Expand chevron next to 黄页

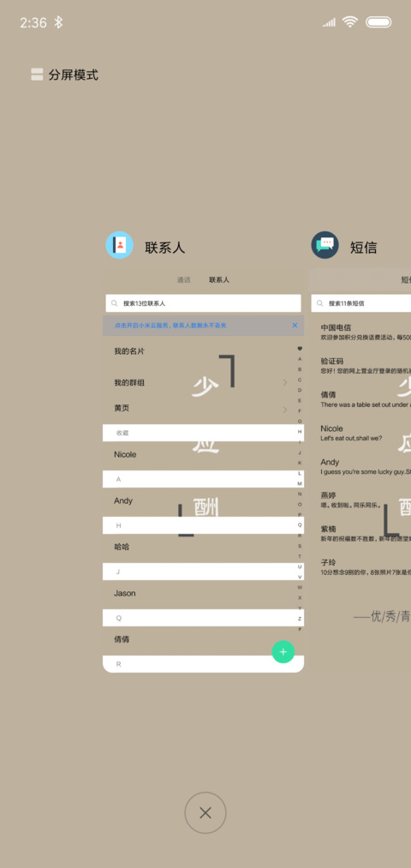(x=285, y=410)
